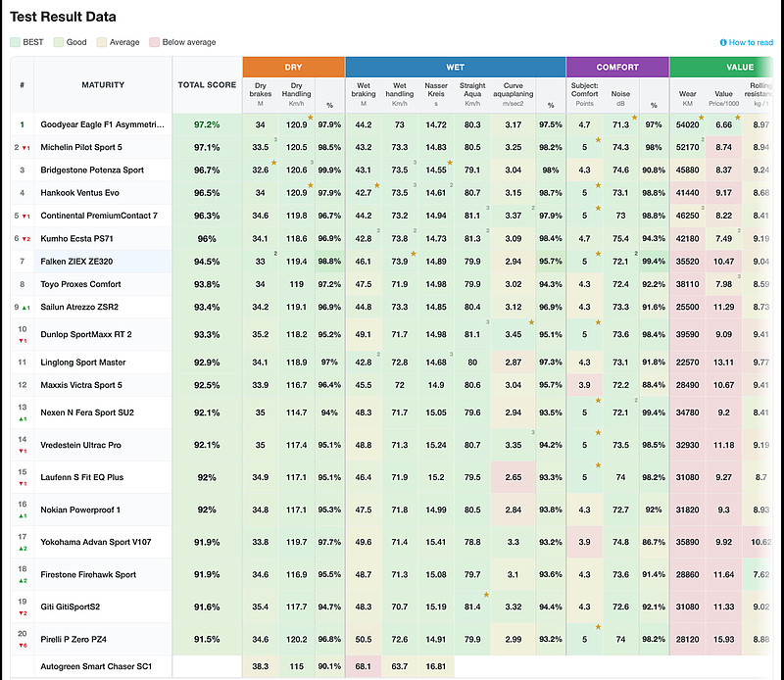Sort by Subject: Comfort column
The height and width of the screenshot is (680, 784).
coord(584,94)
